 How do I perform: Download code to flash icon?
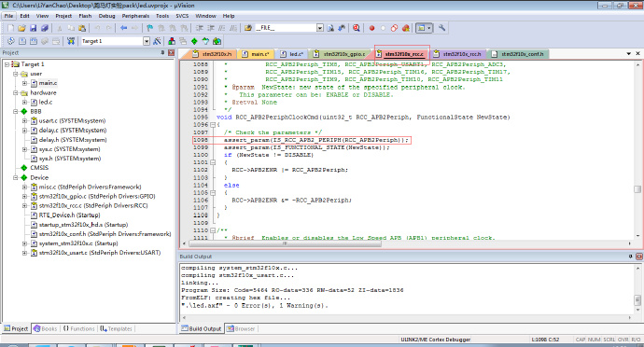[x=71, y=41]
